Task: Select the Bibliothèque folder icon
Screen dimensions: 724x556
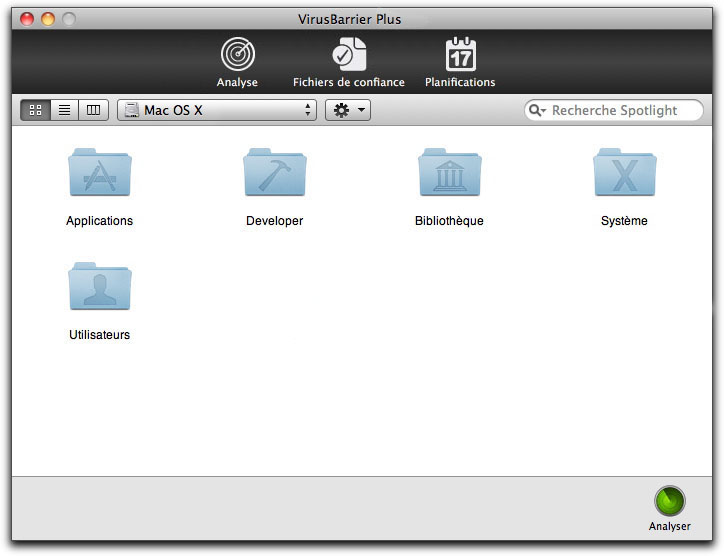Action: 450,172
